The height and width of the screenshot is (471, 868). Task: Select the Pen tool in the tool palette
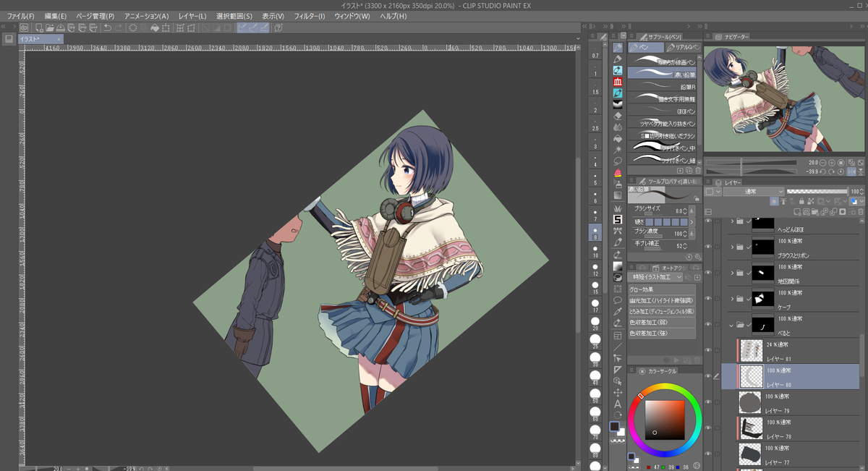pos(618,47)
